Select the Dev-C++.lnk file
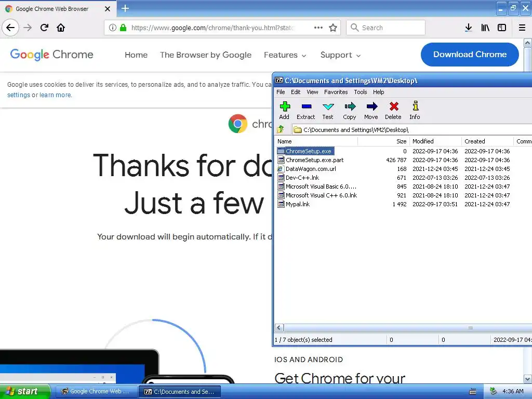The width and height of the screenshot is (532, 399). point(302,178)
